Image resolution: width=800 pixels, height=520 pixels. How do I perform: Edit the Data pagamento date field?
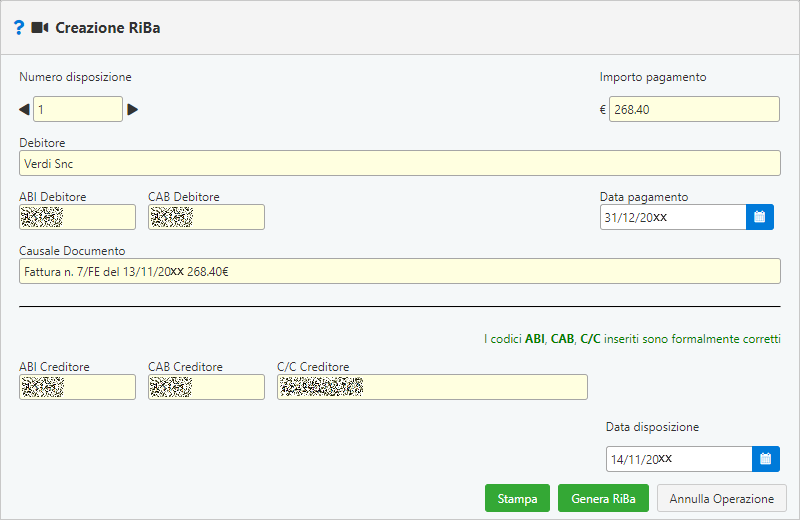673,217
